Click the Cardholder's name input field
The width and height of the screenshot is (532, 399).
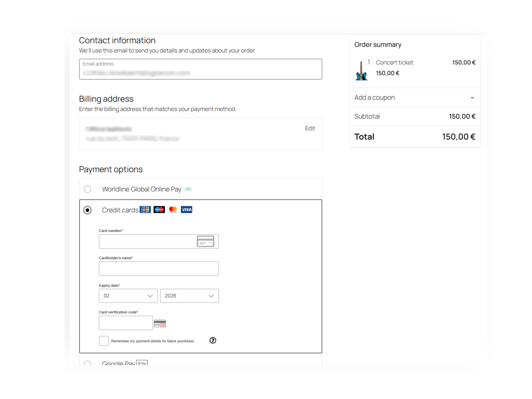[x=159, y=268]
